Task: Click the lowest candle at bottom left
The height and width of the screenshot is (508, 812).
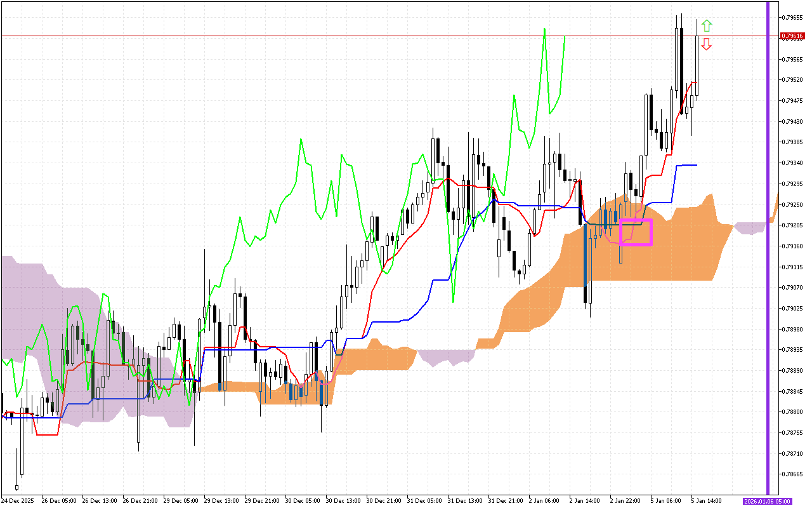Action: pos(16,487)
